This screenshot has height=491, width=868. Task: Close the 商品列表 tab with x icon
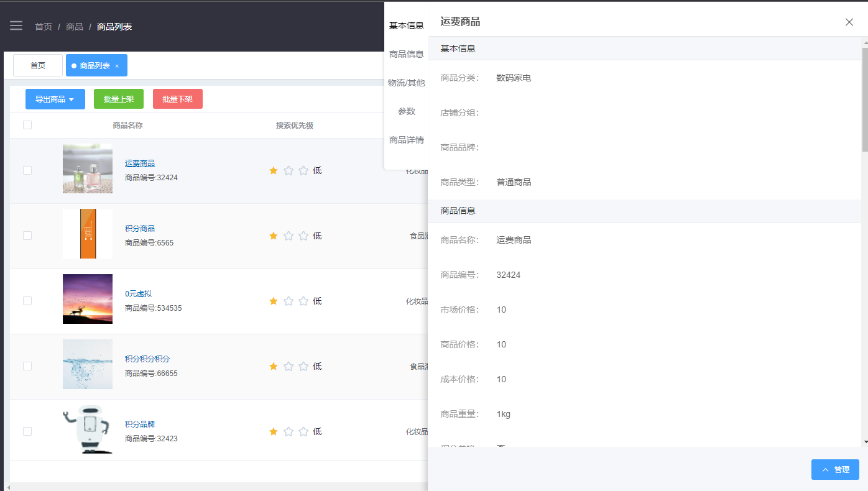point(117,66)
